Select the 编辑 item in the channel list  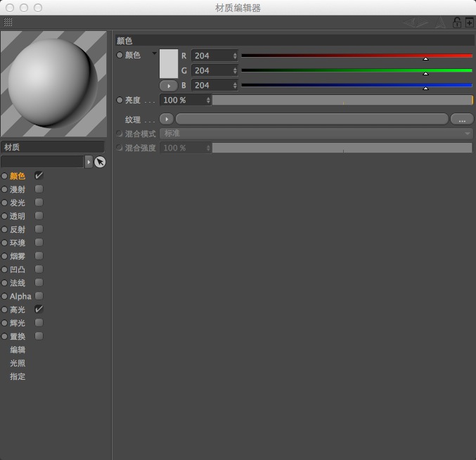coord(18,350)
